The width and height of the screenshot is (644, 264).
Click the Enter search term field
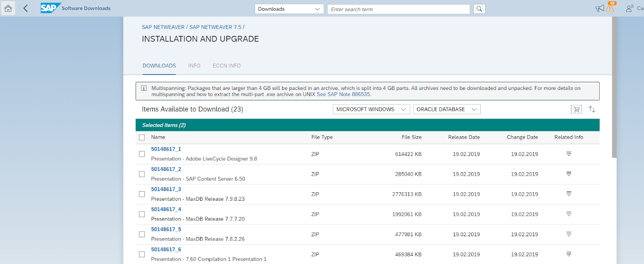pyautogui.click(x=398, y=9)
